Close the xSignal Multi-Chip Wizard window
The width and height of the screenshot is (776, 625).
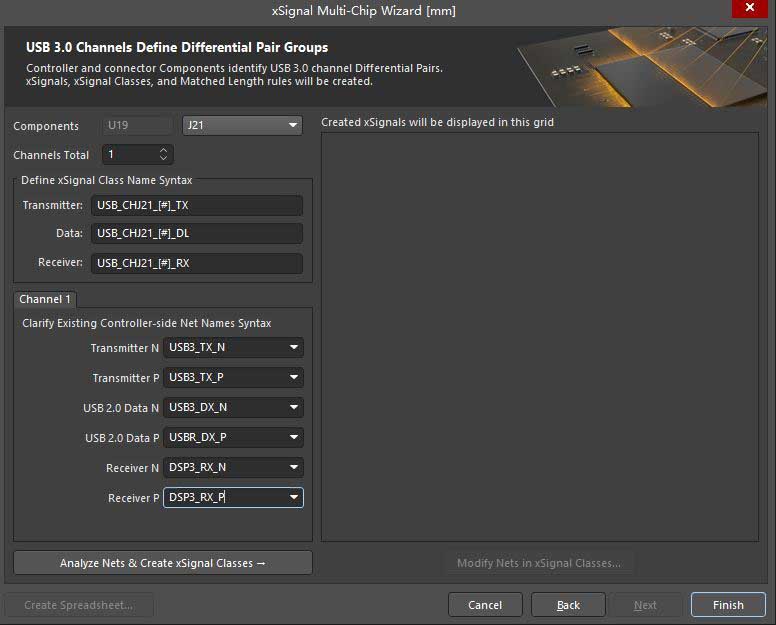tap(750, 9)
